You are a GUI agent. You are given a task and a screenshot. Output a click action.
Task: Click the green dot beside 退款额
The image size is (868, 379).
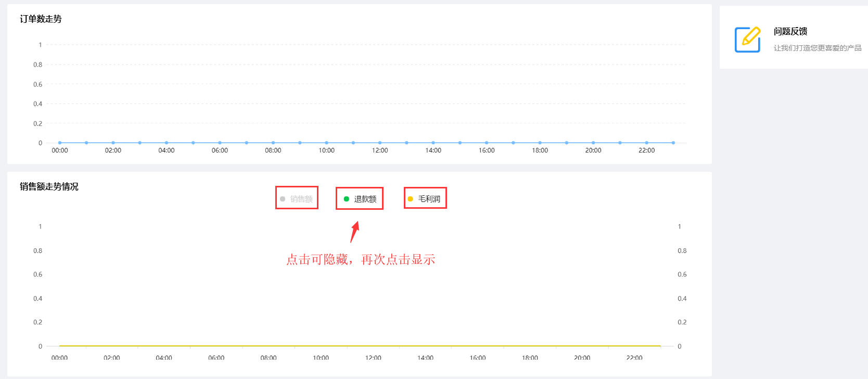(x=347, y=199)
